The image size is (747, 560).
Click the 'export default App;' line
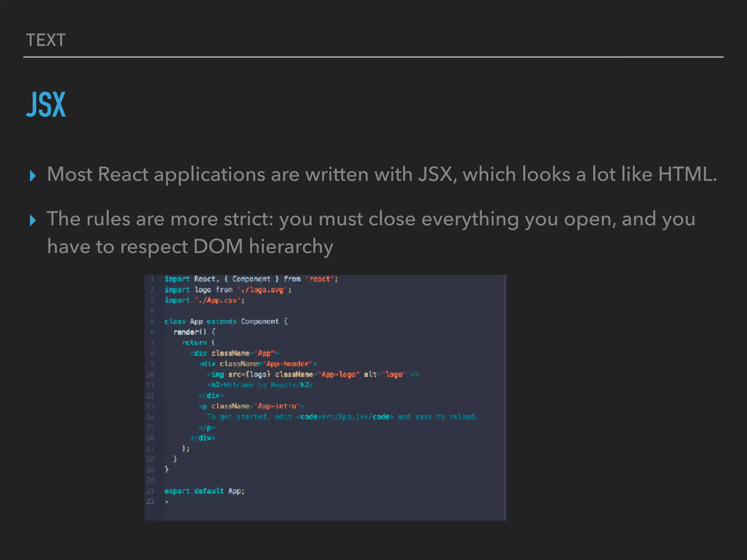tap(204, 491)
